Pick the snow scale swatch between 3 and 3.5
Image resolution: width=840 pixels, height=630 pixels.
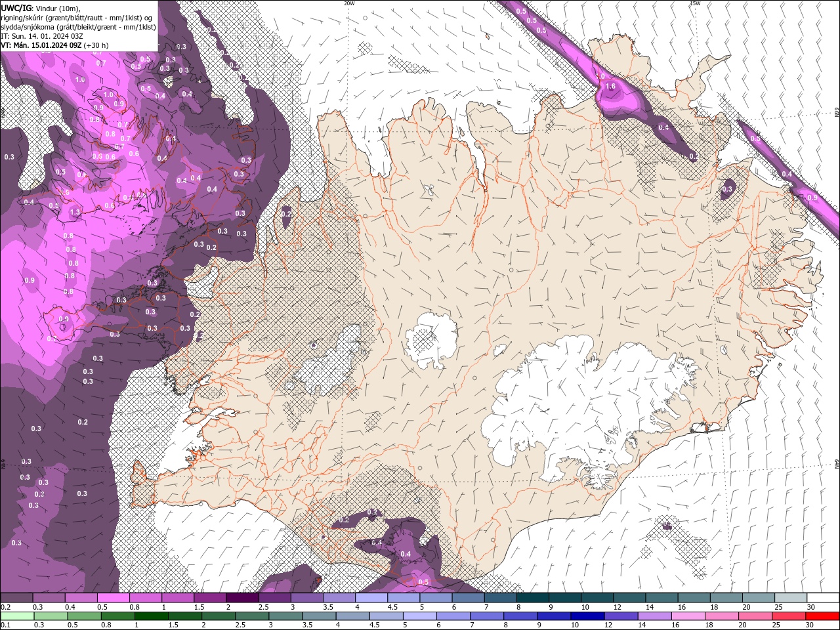(307, 597)
